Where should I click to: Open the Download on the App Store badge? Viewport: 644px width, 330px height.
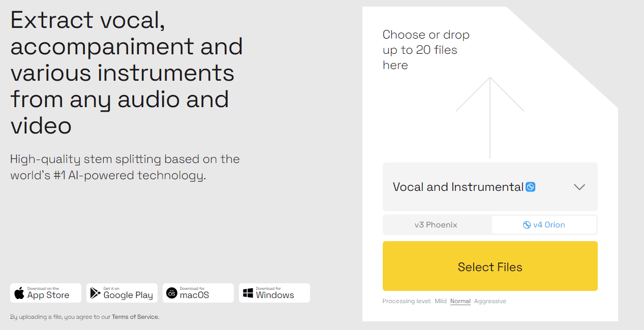[46, 293]
